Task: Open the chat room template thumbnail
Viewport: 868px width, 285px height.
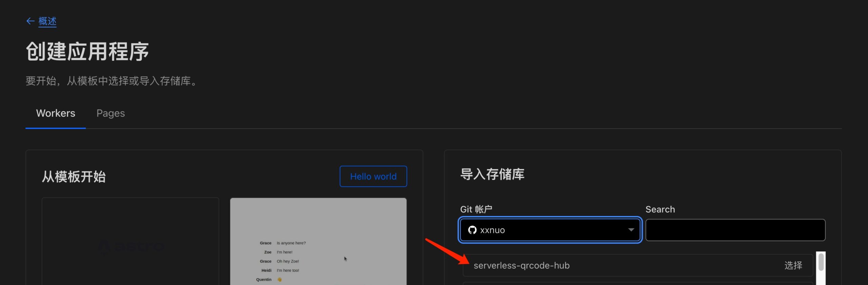Action: [318, 241]
